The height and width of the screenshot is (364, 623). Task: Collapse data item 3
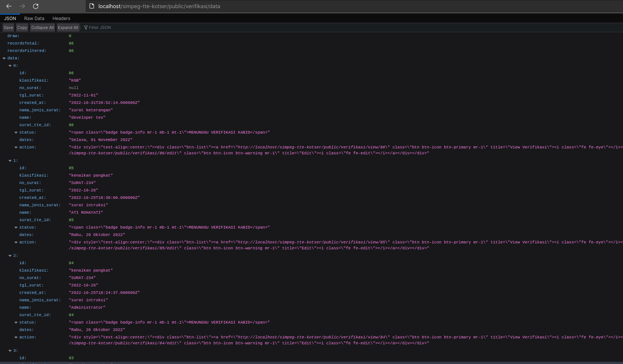[x=10, y=351]
